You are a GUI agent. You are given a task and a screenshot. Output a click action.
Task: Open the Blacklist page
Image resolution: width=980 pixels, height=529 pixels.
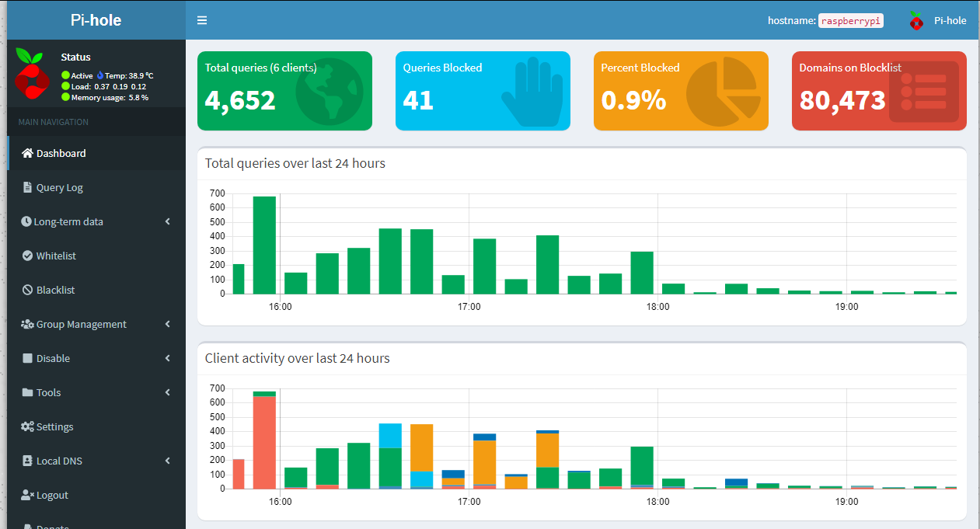96,290
